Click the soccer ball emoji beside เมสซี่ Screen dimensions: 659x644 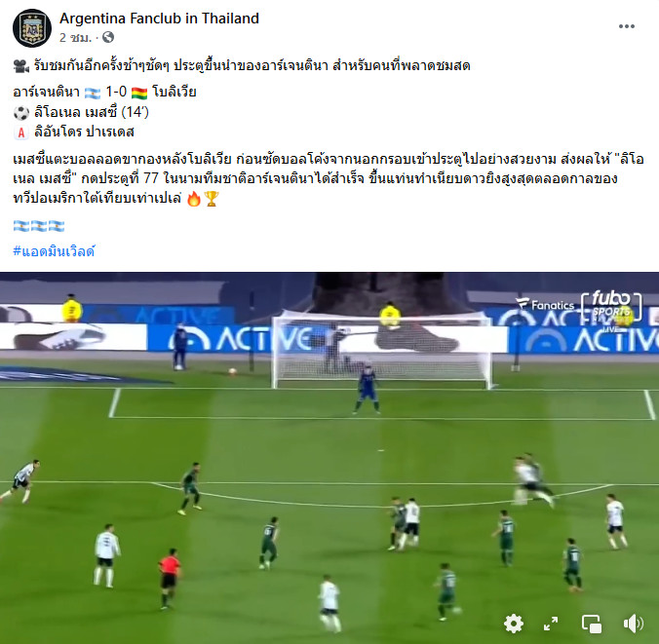click(21, 113)
